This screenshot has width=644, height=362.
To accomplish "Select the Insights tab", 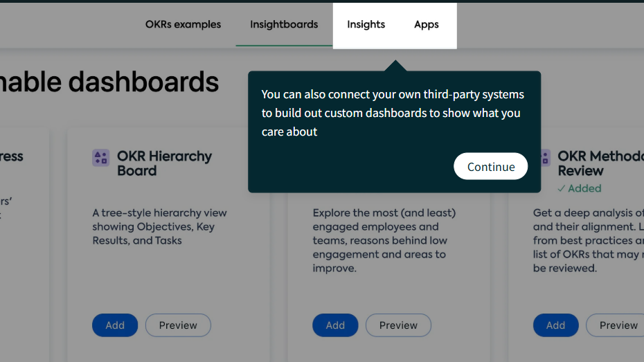I will (x=366, y=25).
